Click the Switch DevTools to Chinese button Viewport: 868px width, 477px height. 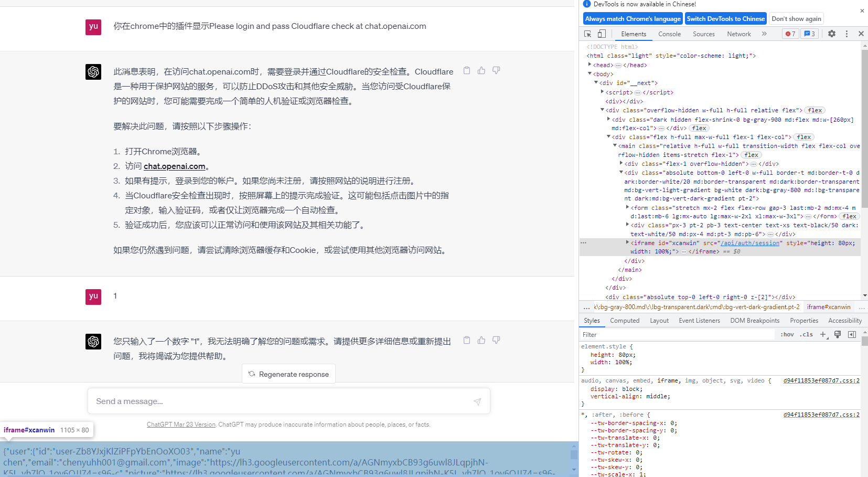pyautogui.click(x=725, y=18)
